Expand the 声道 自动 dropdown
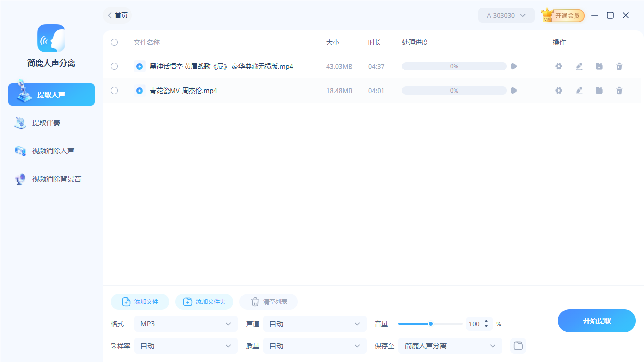Screen dimensions: 644x362 tap(314, 324)
